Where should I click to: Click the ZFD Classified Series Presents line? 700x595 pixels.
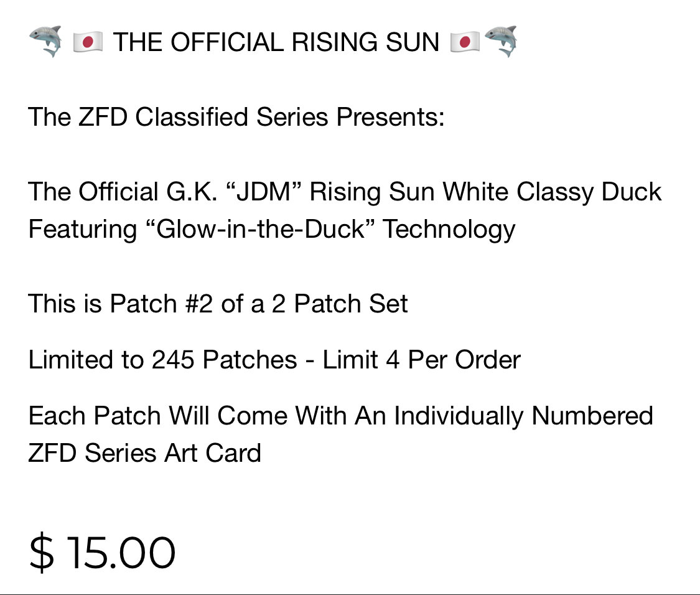pyautogui.click(x=236, y=117)
